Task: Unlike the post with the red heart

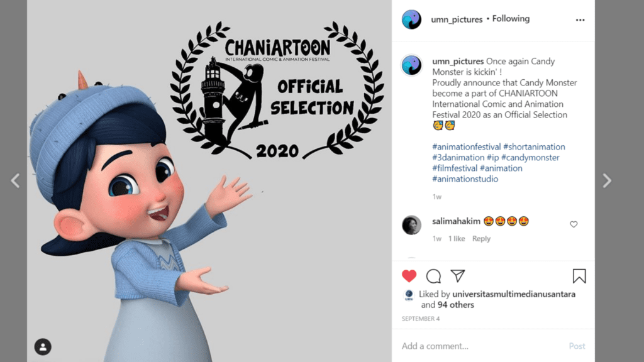Action: pyautogui.click(x=409, y=277)
